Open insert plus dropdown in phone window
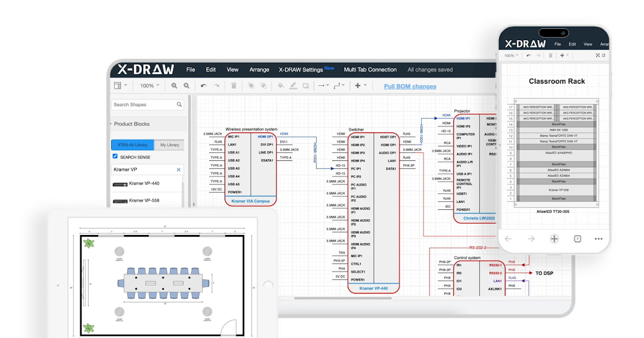The width and height of the screenshot is (644, 338). [x=563, y=55]
